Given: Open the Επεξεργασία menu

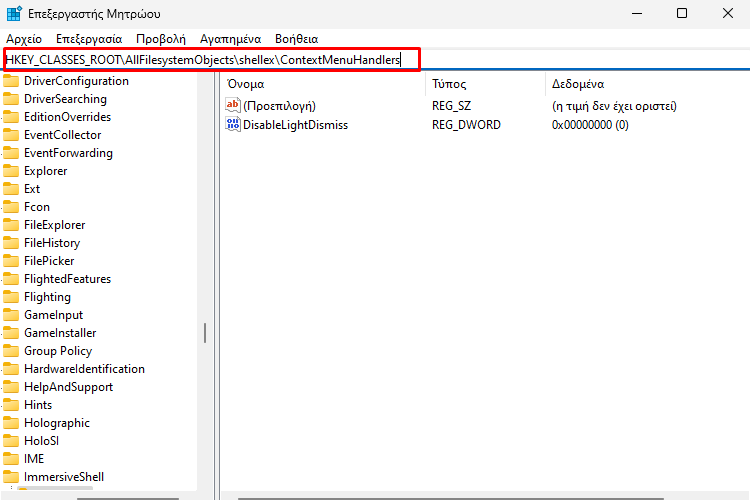Looking at the screenshot, I should 89,39.
